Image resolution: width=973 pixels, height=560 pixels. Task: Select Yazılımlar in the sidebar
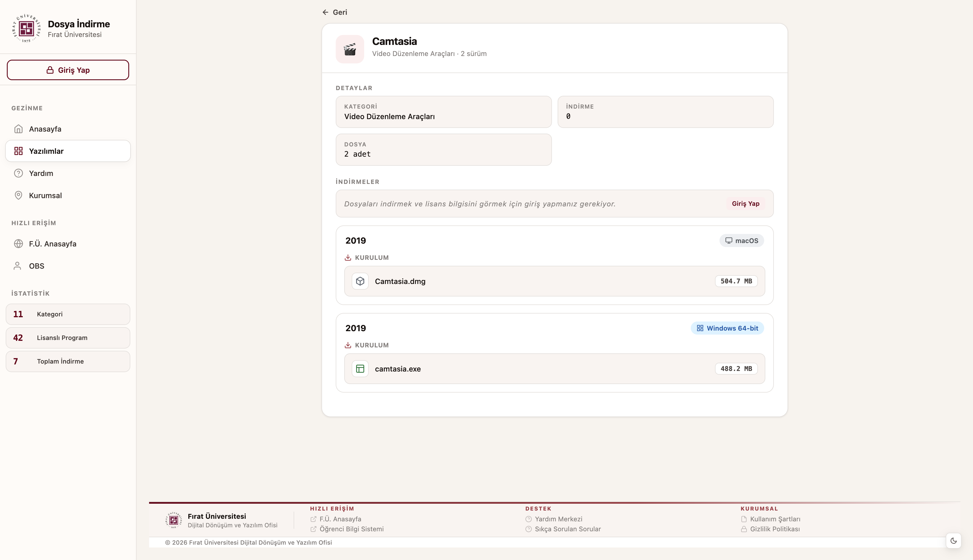point(68,151)
